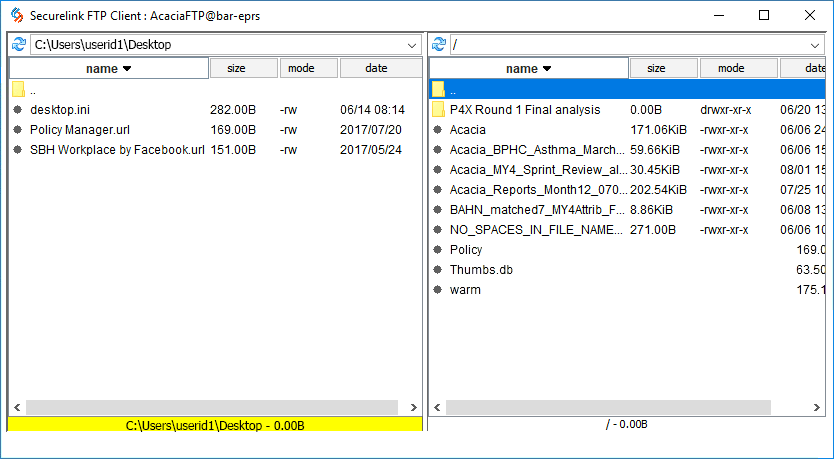834x459 pixels.
Task: Select the P4X Round 1 Final analysis folder icon
Action: (x=438, y=110)
